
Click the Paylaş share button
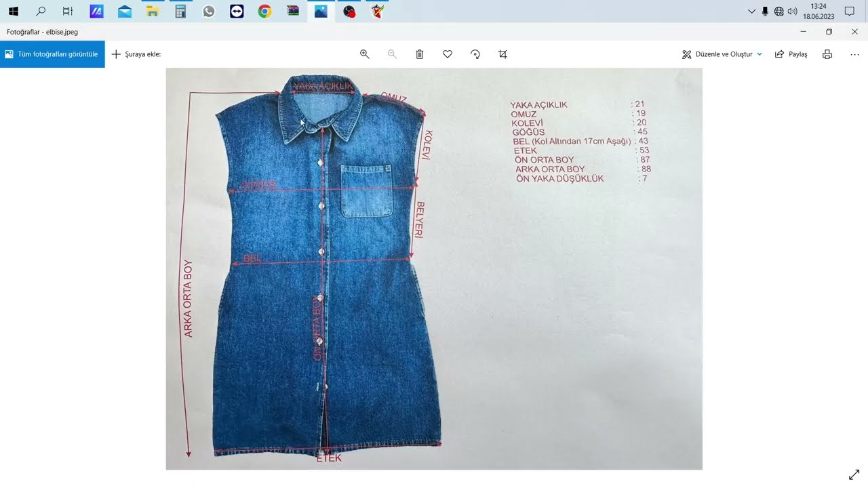click(791, 54)
